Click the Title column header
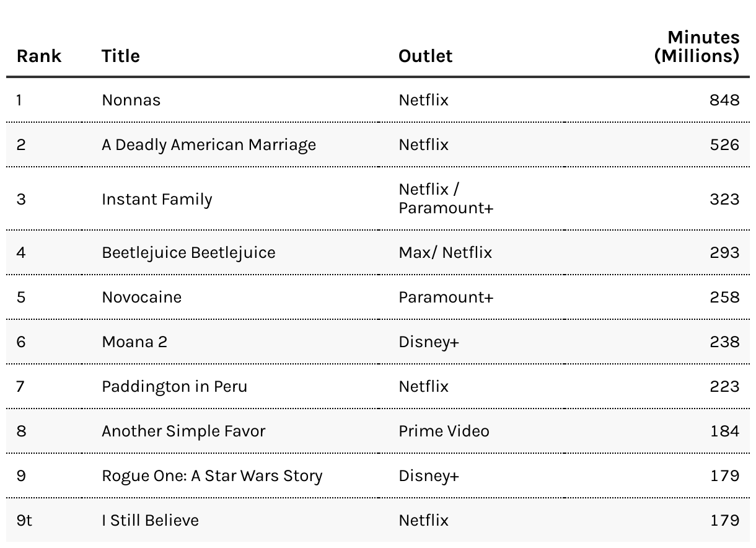756x548 pixels. click(120, 56)
